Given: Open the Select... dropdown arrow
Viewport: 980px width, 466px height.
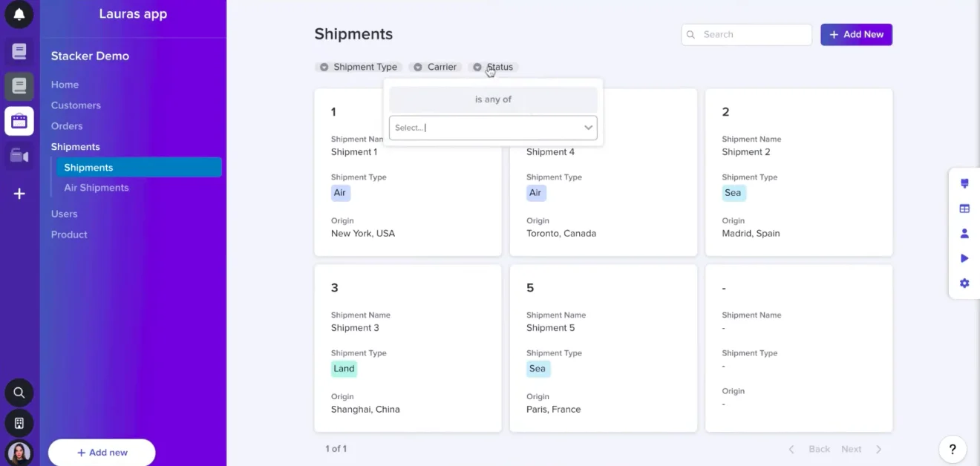Looking at the screenshot, I should click(x=589, y=128).
